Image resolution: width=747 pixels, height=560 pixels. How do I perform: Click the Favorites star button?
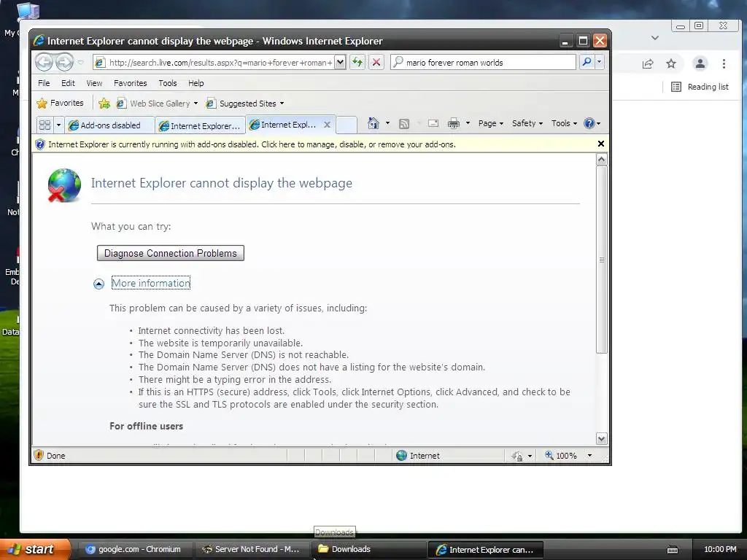[x=60, y=103]
